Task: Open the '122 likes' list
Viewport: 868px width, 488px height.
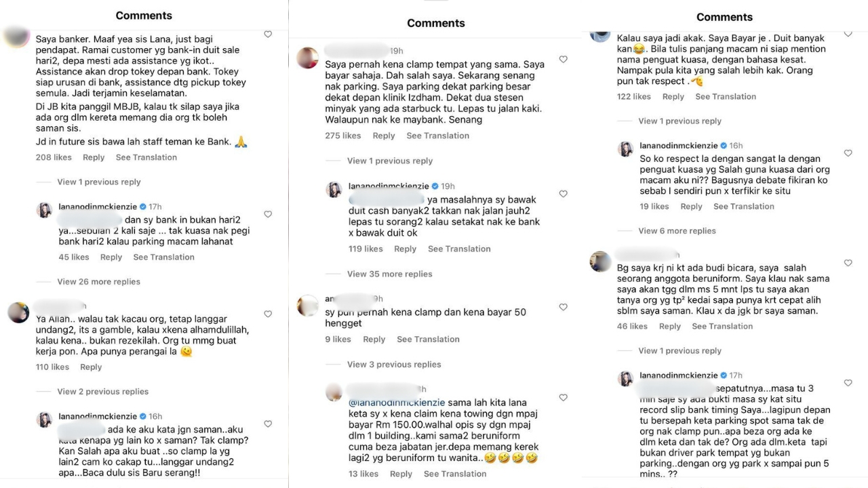Action: 633,97
